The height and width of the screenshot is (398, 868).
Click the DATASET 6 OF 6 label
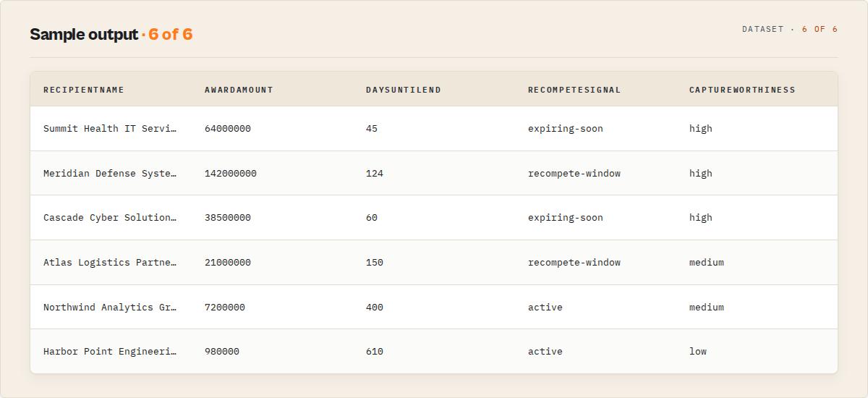[x=790, y=30]
